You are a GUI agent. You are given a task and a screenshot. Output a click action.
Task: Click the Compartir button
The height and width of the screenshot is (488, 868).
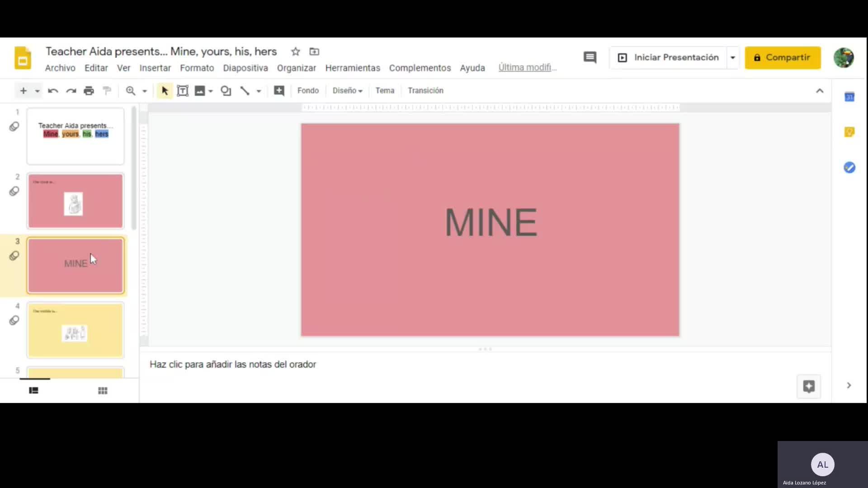pos(782,58)
